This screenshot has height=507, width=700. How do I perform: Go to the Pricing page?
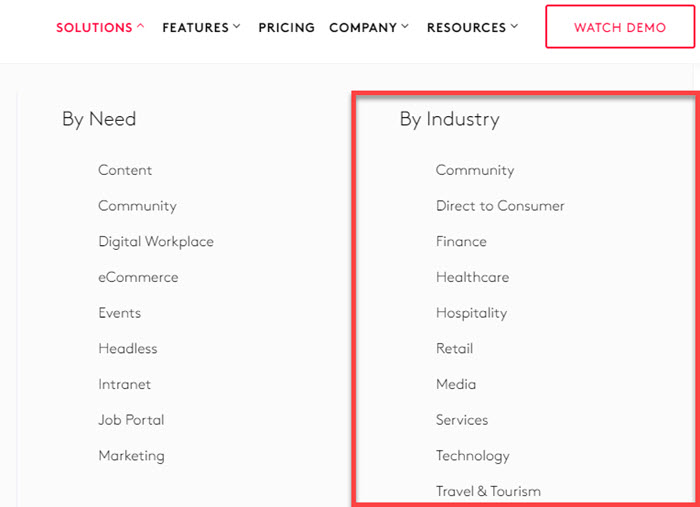(286, 28)
